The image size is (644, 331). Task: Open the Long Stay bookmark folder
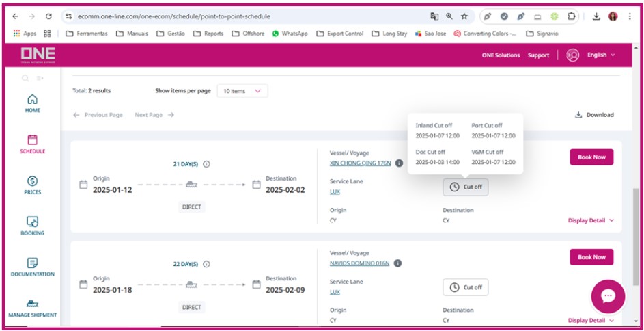(389, 34)
